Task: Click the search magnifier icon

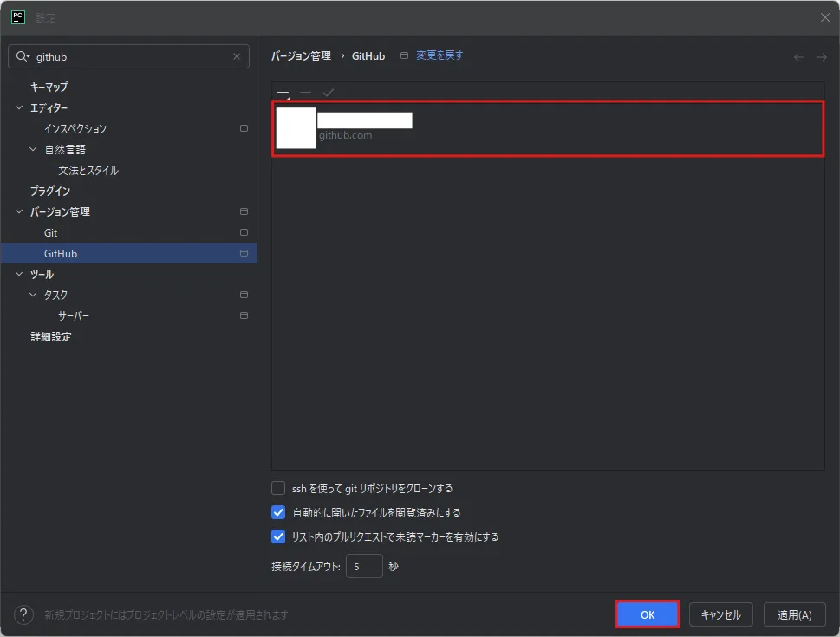Action: (x=22, y=56)
